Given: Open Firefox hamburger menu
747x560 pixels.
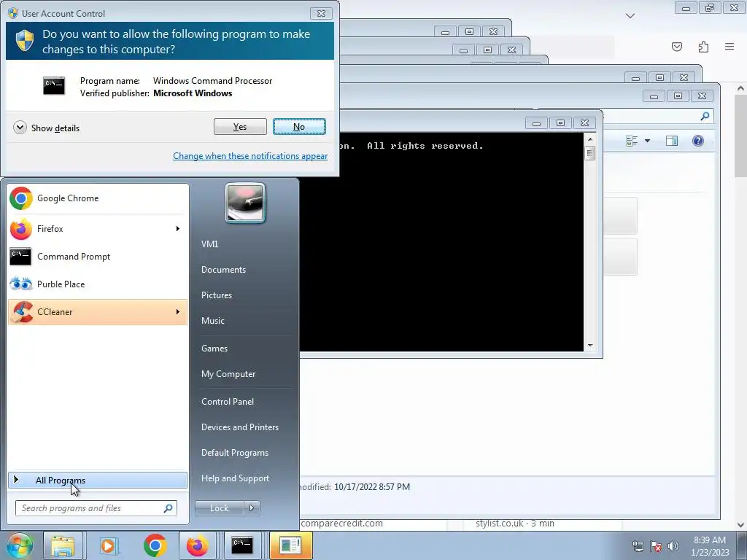Looking at the screenshot, I should 729,47.
